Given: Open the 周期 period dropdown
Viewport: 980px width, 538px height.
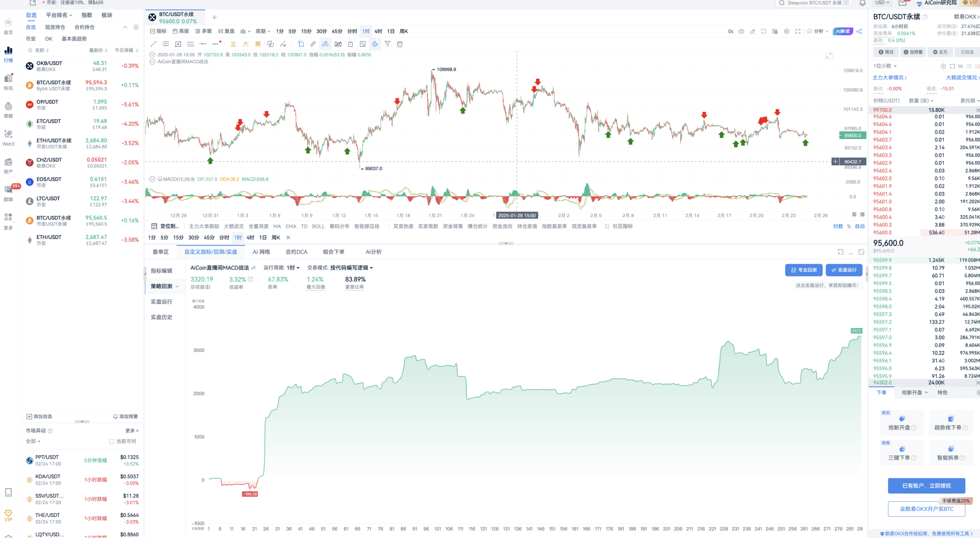Looking at the screenshot, I should (x=263, y=31).
